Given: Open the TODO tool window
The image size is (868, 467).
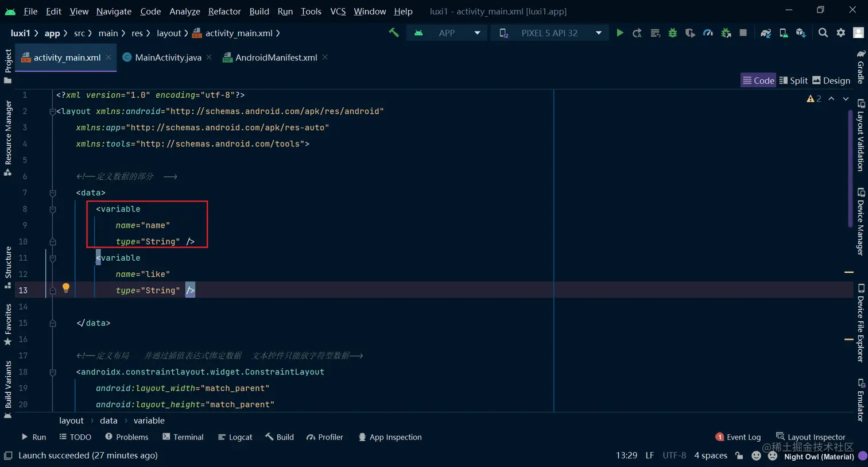Looking at the screenshot, I should [75, 437].
